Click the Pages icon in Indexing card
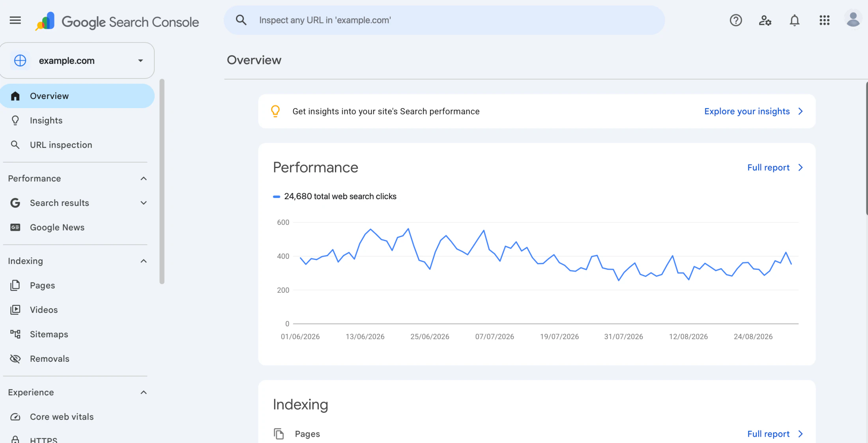 (279, 434)
